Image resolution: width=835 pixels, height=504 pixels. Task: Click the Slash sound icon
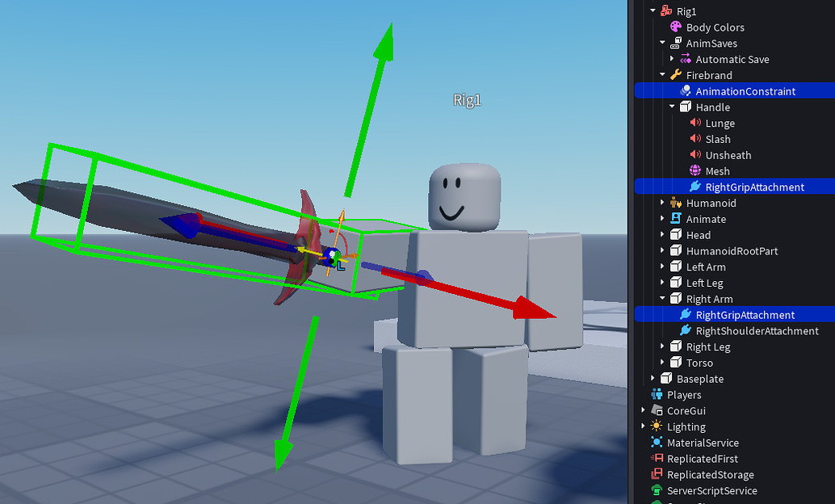[695, 139]
